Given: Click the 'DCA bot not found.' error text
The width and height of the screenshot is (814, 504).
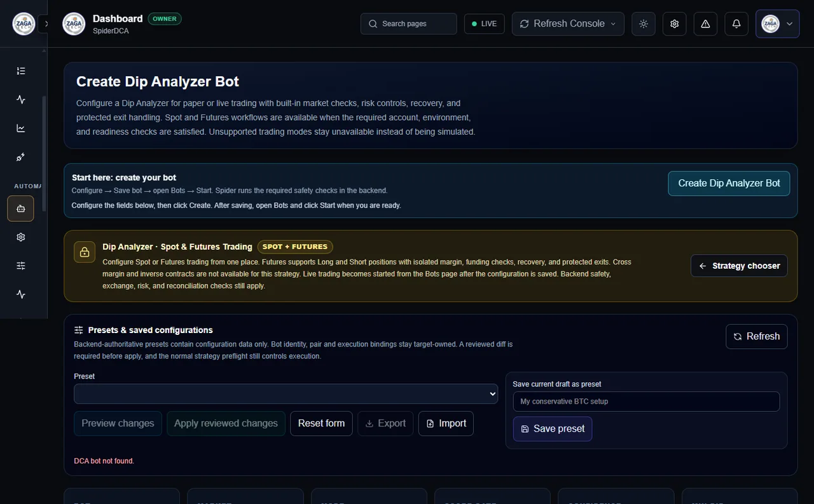Looking at the screenshot, I should click(104, 461).
